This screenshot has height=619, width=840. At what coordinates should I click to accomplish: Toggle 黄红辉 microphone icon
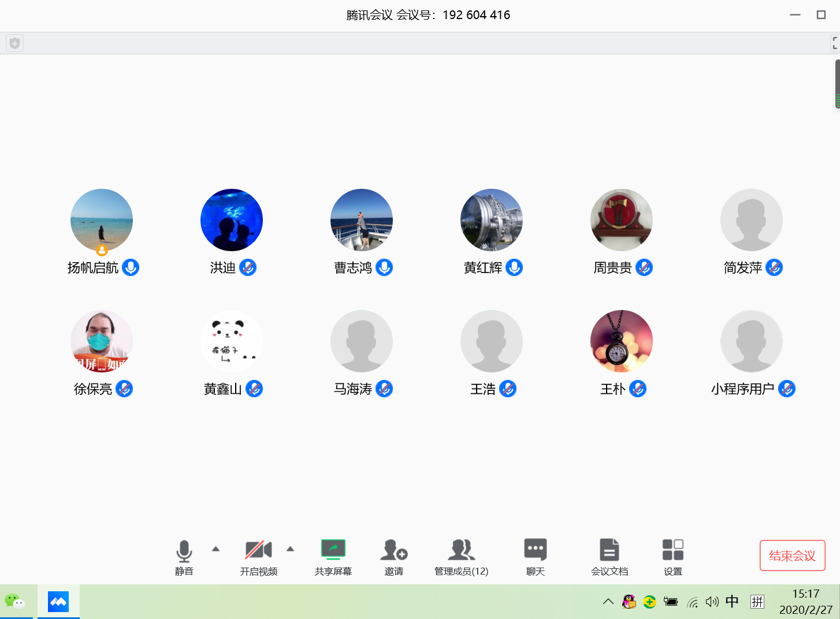point(514,267)
